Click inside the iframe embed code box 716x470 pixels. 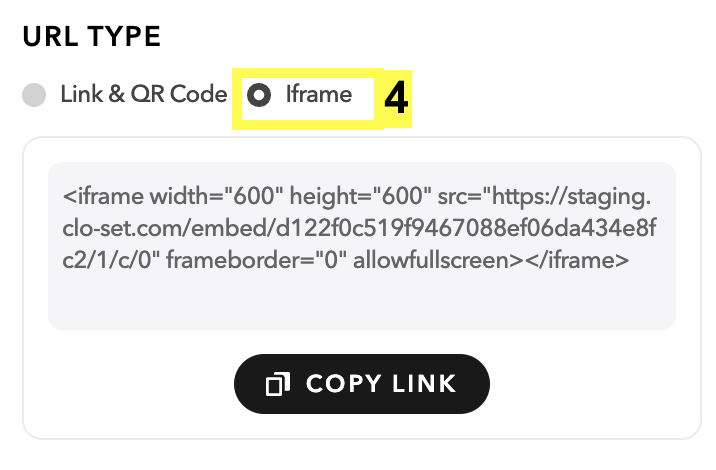362,246
